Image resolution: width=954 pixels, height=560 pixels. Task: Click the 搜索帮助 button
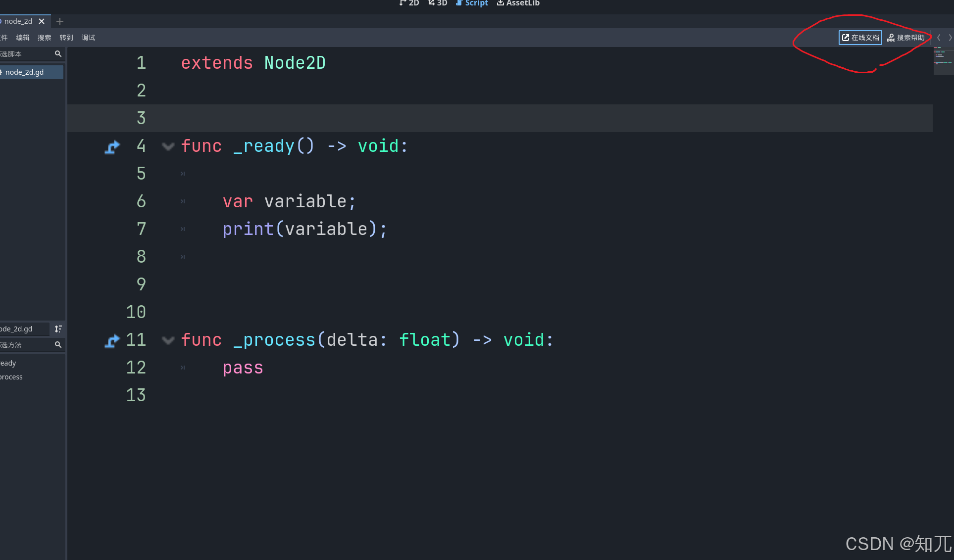[906, 37]
